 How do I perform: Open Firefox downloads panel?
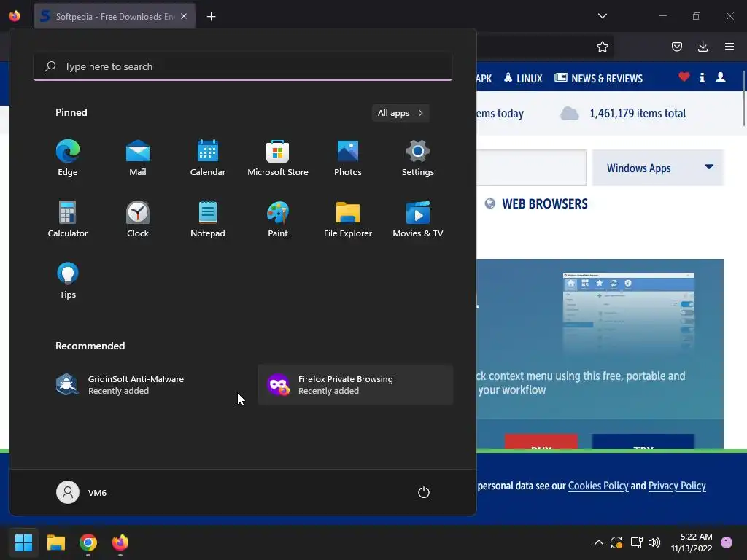(x=703, y=47)
